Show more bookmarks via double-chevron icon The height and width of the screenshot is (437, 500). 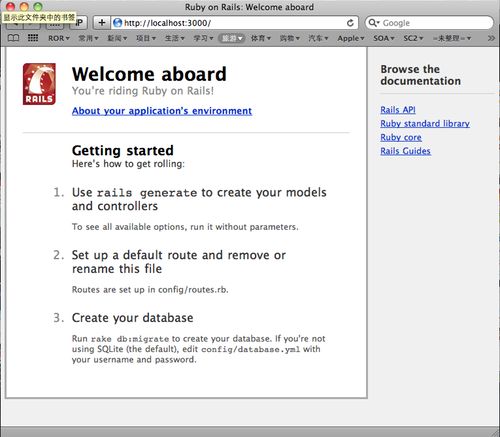pyautogui.click(x=491, y=38)
